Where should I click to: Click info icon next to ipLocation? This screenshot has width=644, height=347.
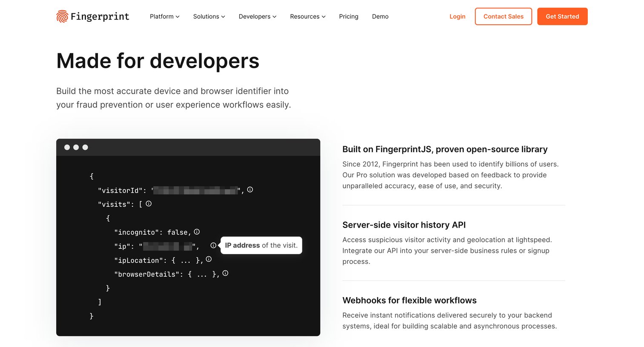coord(209,259)
